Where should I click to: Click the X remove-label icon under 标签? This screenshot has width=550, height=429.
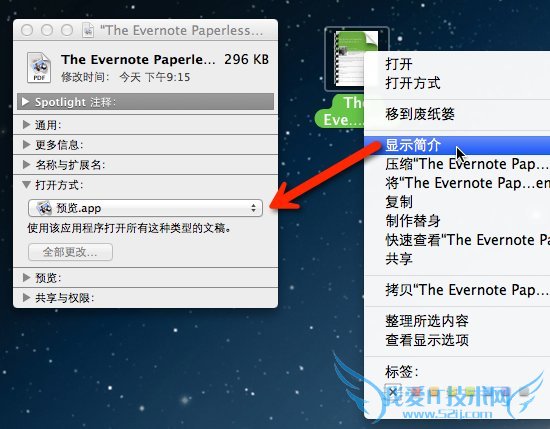point(393,391)
